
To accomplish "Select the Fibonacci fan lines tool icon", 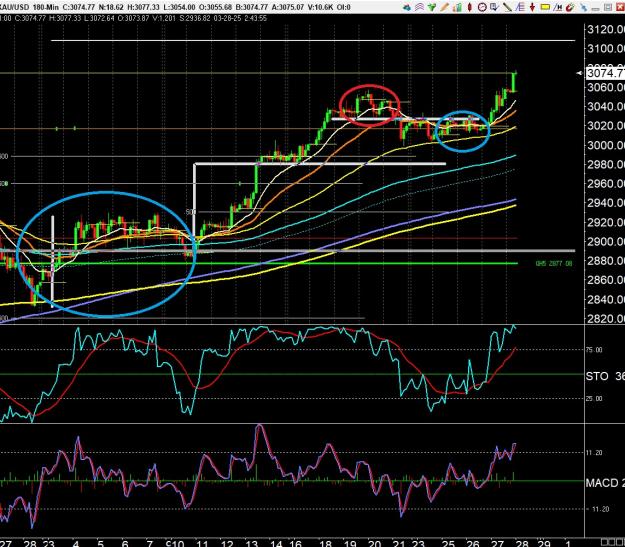I will pos(520,7).
